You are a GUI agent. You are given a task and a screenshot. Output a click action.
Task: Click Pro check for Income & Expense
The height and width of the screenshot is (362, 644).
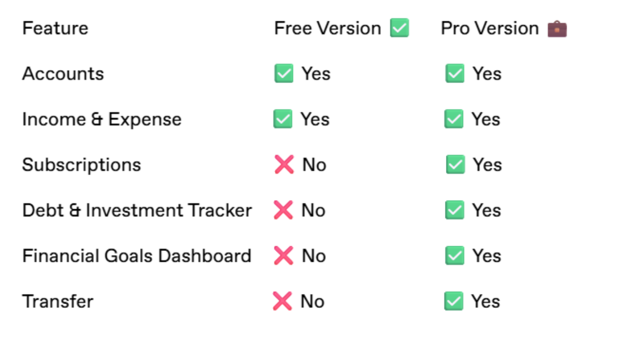click(x=453, y=119)
